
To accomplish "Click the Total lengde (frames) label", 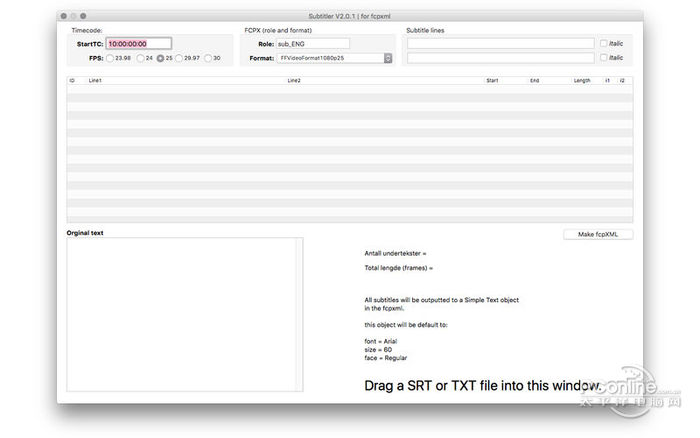I will point(399,268).
